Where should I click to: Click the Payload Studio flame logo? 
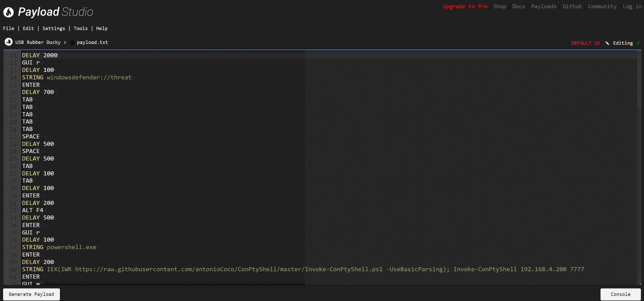point(8,12)
